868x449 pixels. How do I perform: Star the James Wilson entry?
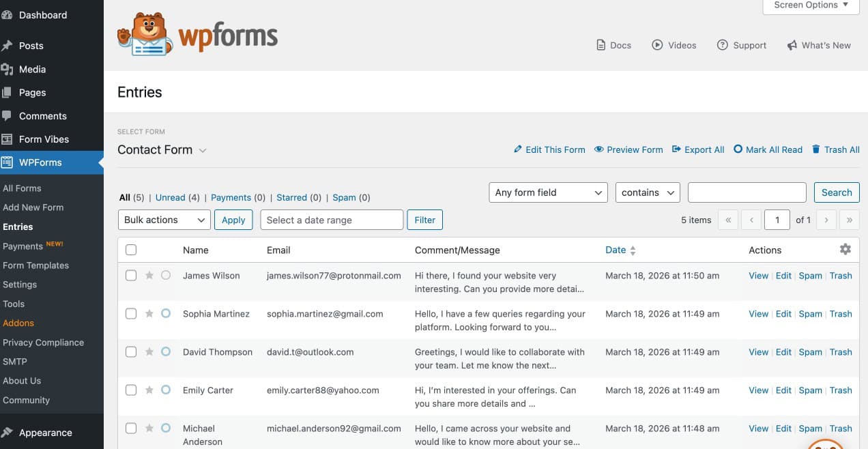(x=149, y=276)
